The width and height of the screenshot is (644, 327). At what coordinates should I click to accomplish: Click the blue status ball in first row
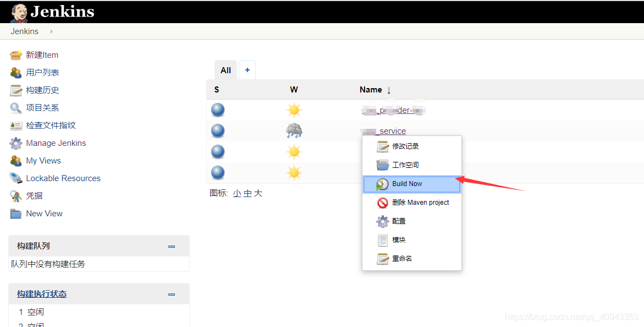pyautogui.click(x=218, y=110)
